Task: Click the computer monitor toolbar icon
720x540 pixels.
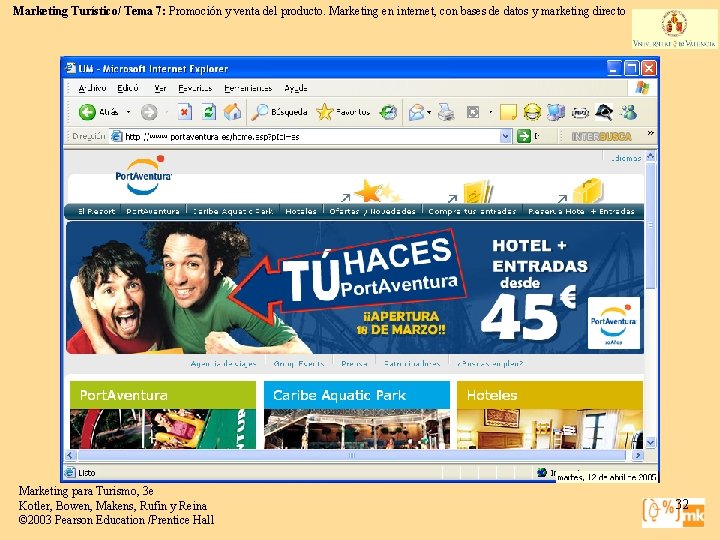Action: pyautogui.click(x=556, y=112)
